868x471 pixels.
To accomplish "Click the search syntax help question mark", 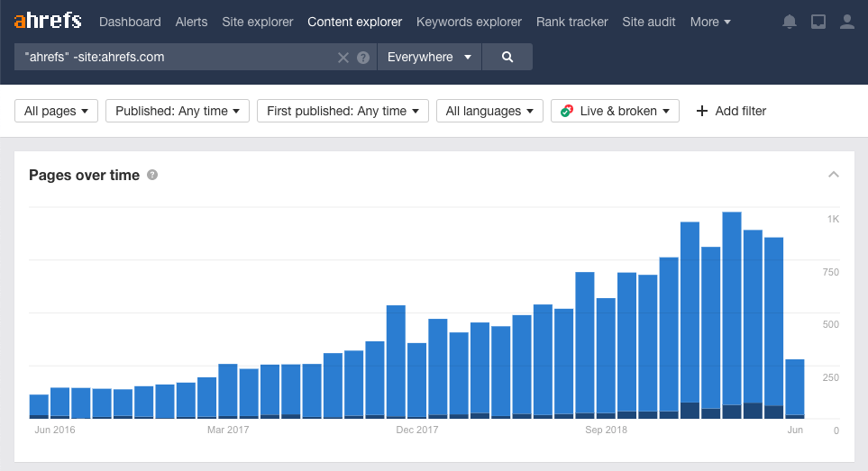I will 363,58.
